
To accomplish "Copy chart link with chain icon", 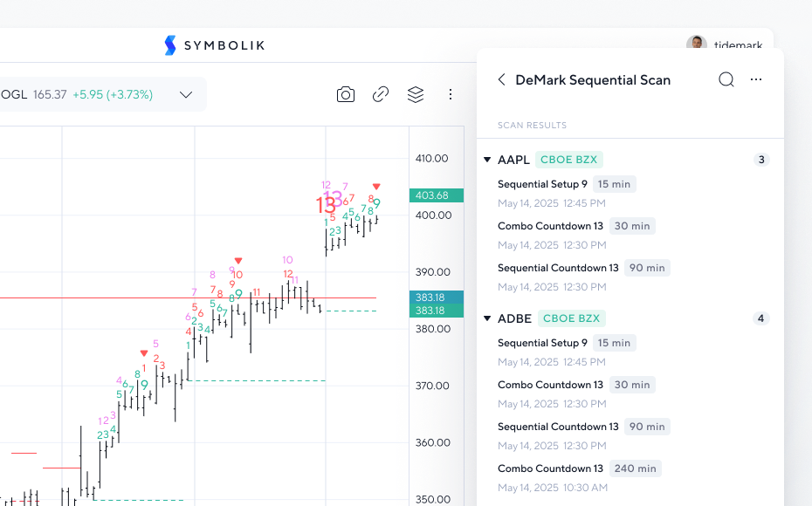I will 381,94.
